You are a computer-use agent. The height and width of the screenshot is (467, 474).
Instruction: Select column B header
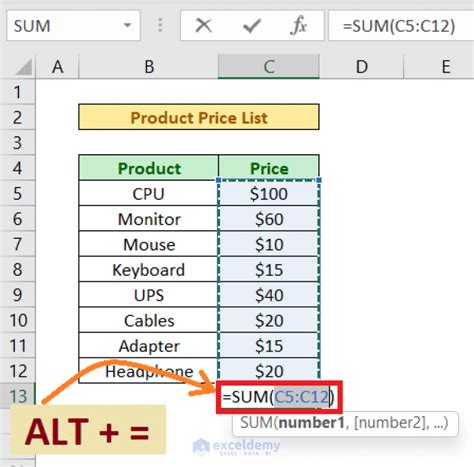(149, 67)
